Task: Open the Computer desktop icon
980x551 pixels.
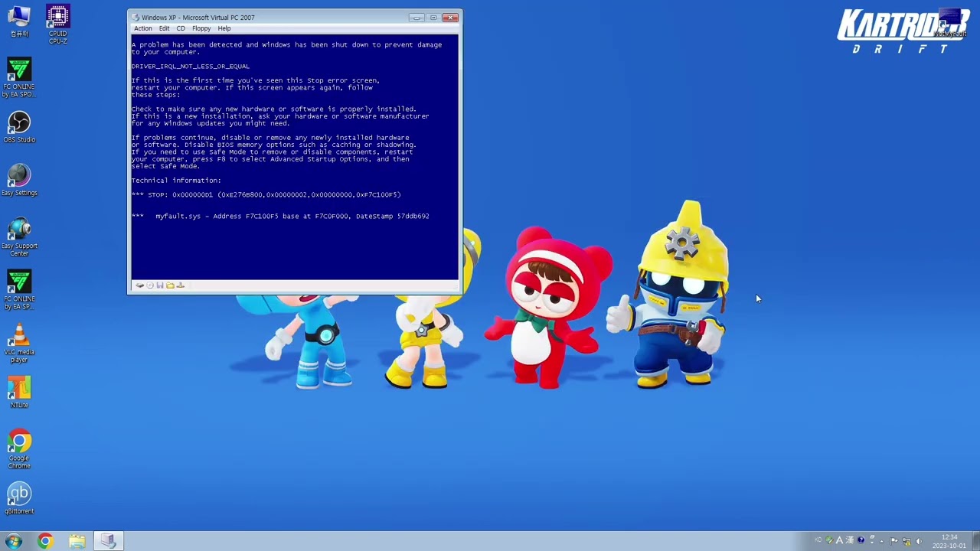Action: (x=19, y=21)
